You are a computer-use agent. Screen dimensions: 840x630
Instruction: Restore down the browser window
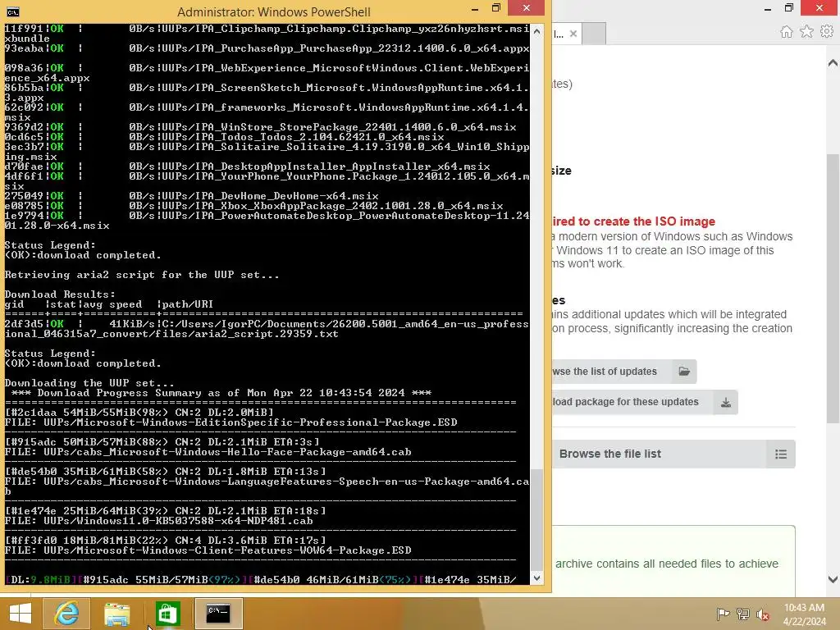(789, 8)
